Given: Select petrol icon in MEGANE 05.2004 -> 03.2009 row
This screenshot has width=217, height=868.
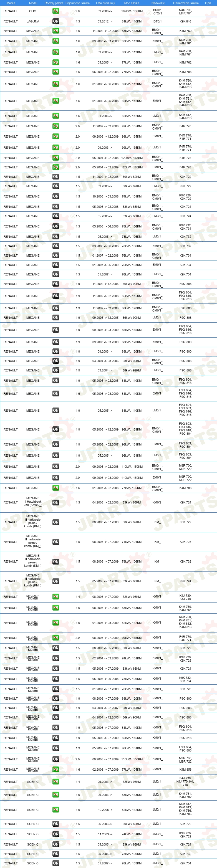Looking at the screenshot, I should pos(55,167).
